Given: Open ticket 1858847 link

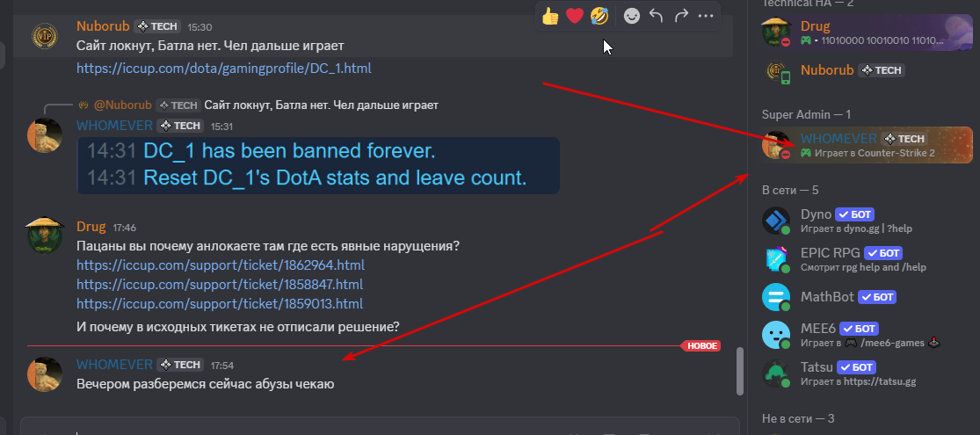Looking at the screenshot, I should pos(220,285).
